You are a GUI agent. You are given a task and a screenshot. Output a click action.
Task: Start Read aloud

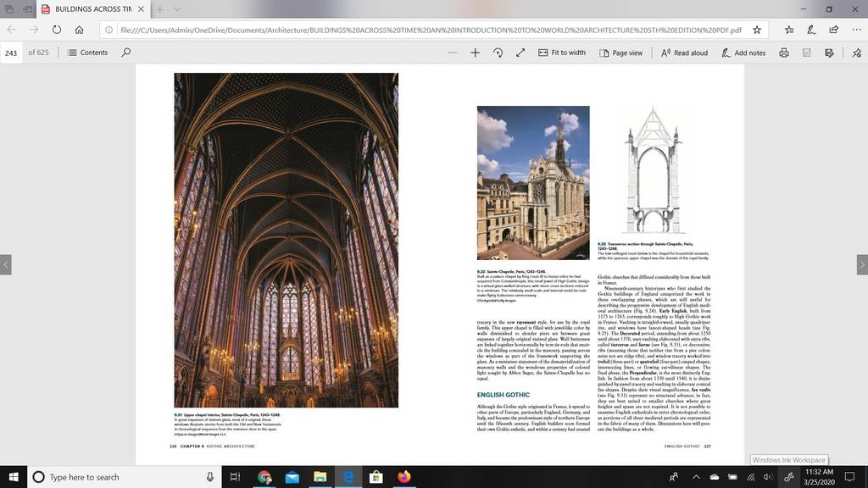(x=684, y=53)
